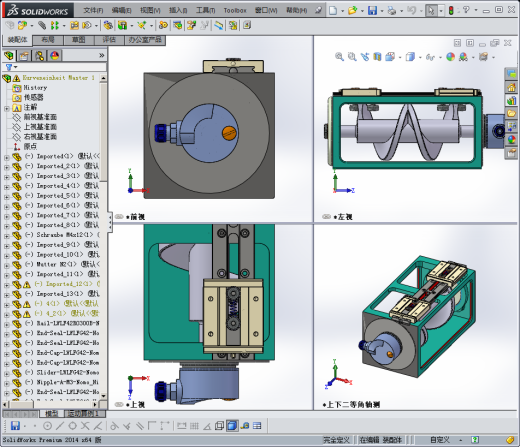520x447 pixels.
Task: Open the Appearances color ball in task pane
Action: pos(511,140)
